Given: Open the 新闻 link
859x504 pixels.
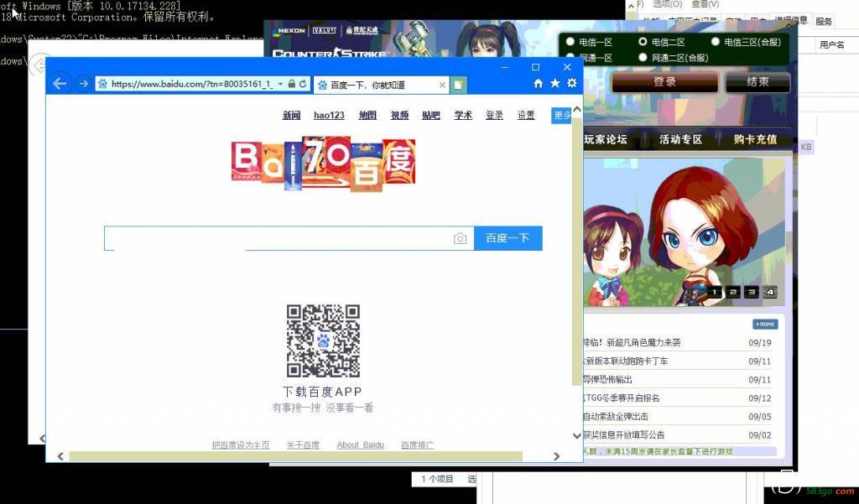Looking at the screenshot, I should click(291, 115).
